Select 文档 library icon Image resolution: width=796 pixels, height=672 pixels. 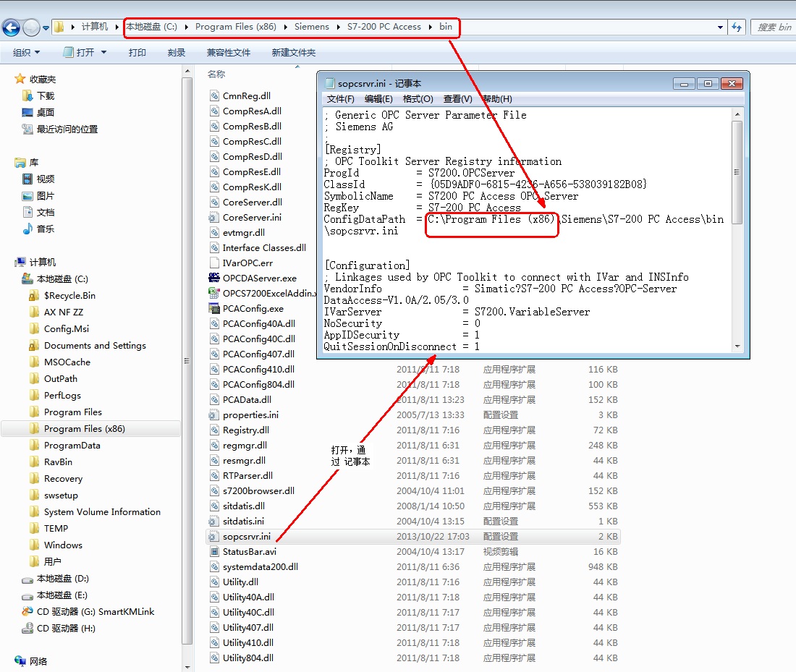27,212
